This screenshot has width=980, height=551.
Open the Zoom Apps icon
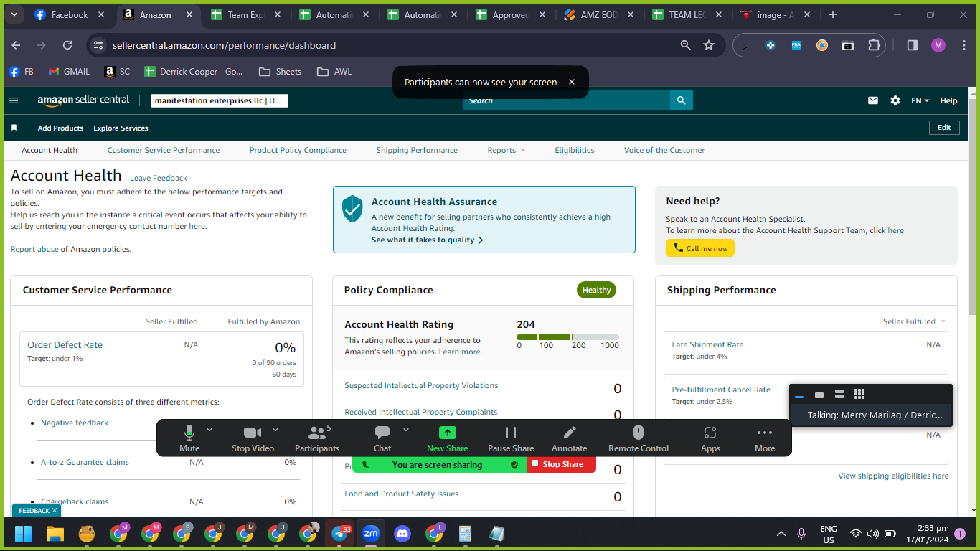[x=710, y=439]
